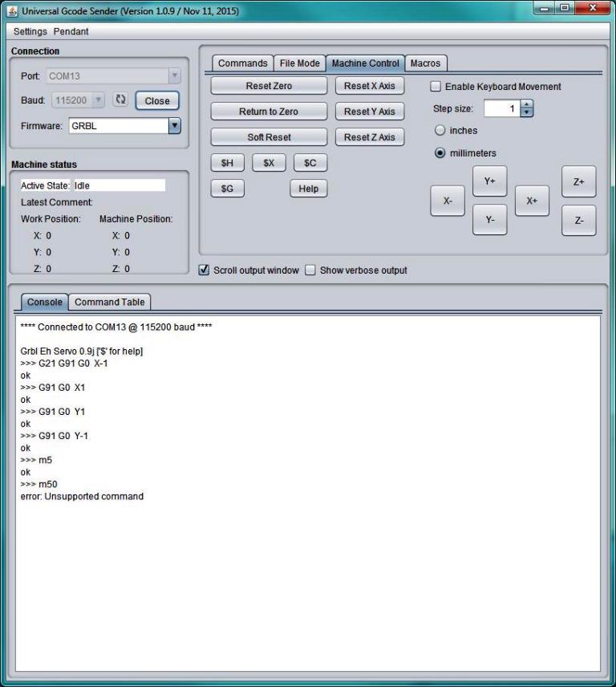Click the 'Latest Comment:' label

click(x=56, y=202)
